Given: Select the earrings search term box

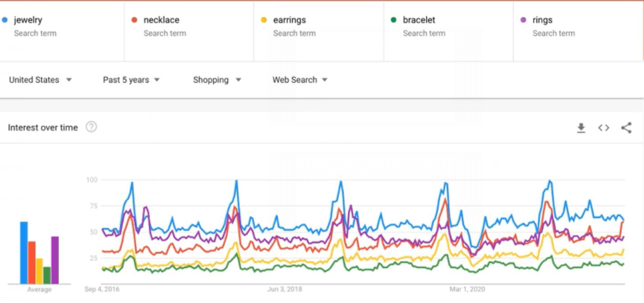Looking at the screenshot, I should click(289, 20).
